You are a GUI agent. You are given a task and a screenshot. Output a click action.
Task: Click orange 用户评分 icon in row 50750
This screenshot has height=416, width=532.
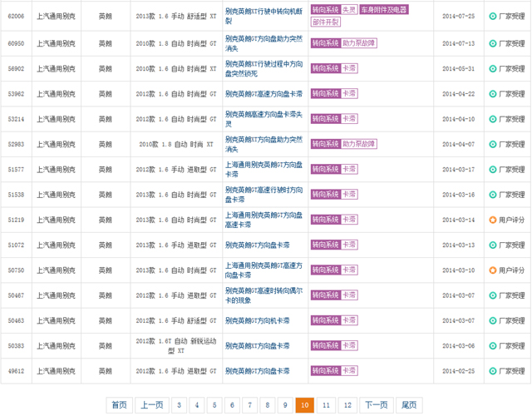pyautogui.click(x=493, y=270)
